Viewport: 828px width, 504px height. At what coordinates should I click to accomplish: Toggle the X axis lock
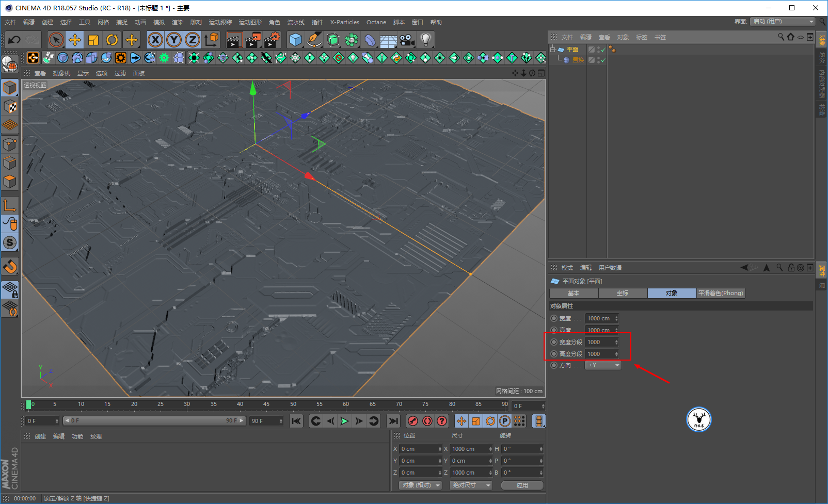(155, 40)
